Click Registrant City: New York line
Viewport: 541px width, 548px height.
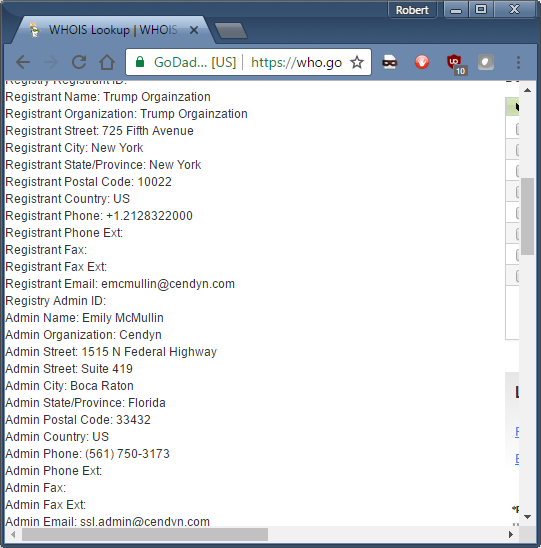74,148
